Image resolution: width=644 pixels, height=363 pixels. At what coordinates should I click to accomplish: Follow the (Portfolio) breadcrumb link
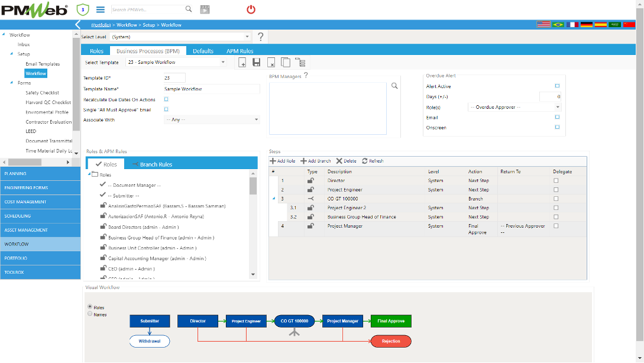coord(101,25)
